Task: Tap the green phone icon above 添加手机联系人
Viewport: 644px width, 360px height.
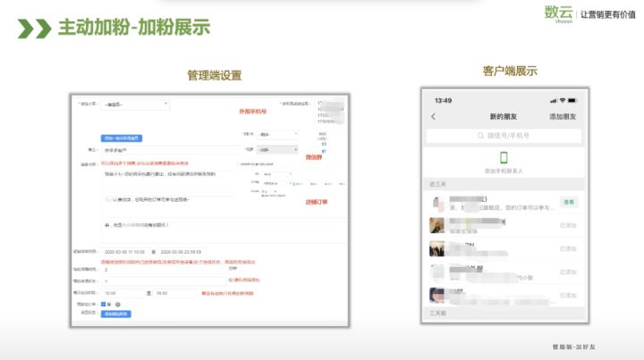Action: point(504,157)
